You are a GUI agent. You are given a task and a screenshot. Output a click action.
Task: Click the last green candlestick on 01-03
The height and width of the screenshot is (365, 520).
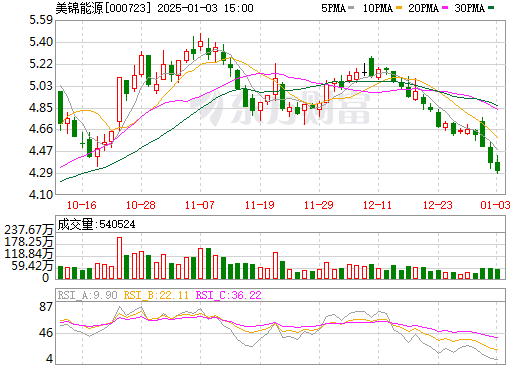[x=497, y=165]
